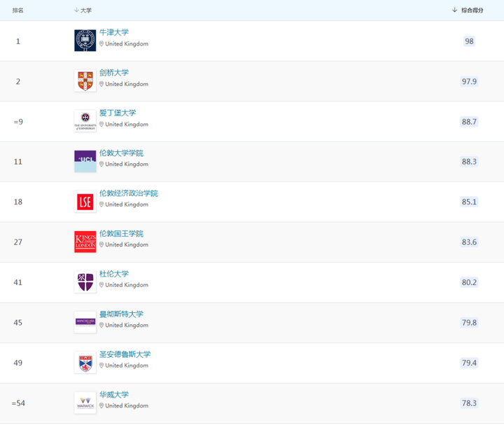Click the score badge 79.4
504x425 pixels.
pos(469,363)
